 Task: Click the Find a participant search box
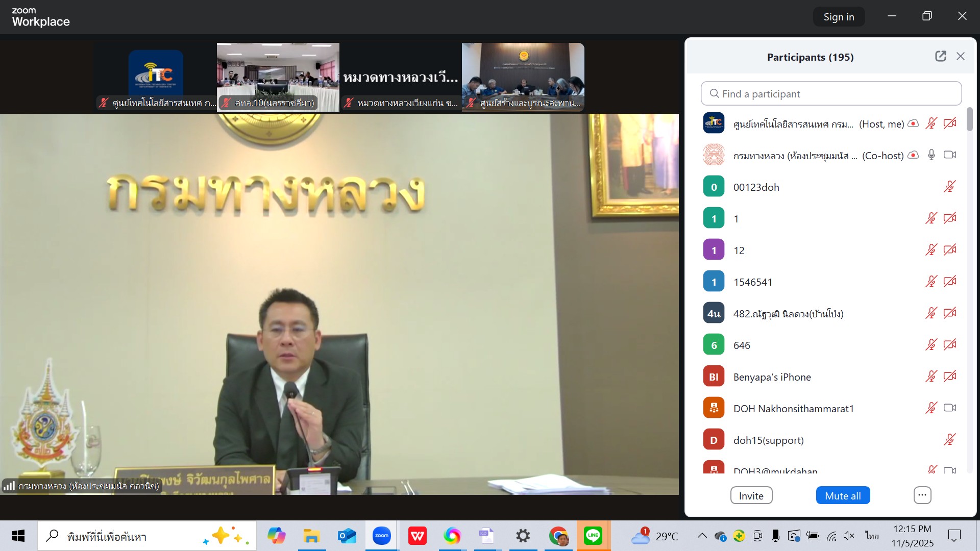[831, 94]
